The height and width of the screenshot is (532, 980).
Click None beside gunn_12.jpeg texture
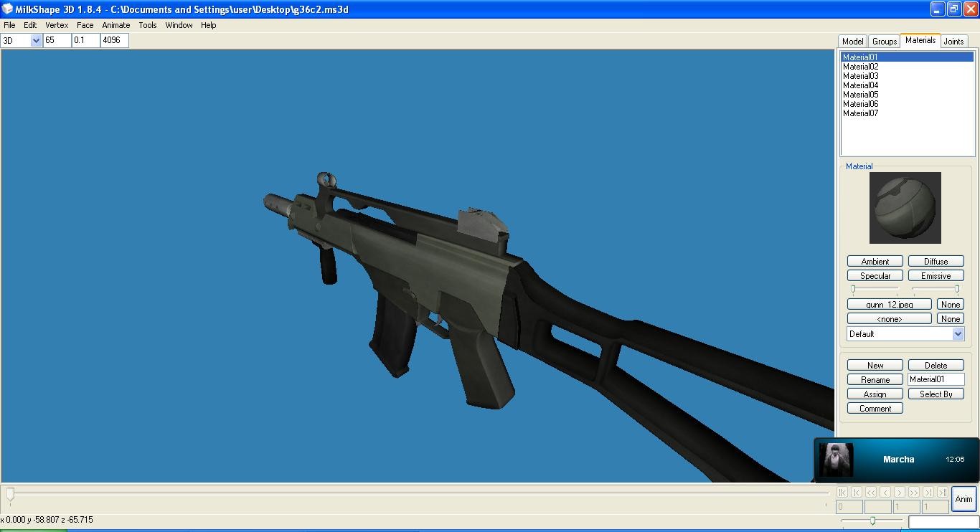coord(951,305)
